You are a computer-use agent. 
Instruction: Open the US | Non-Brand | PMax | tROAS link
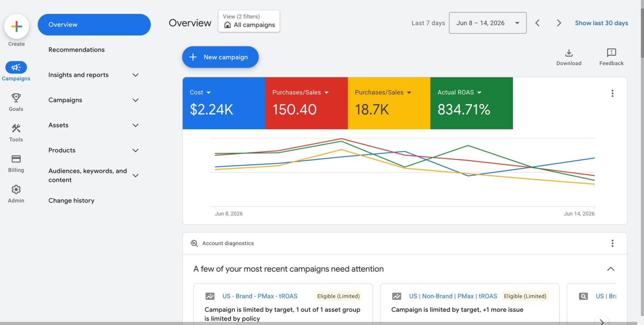[453, 296]
